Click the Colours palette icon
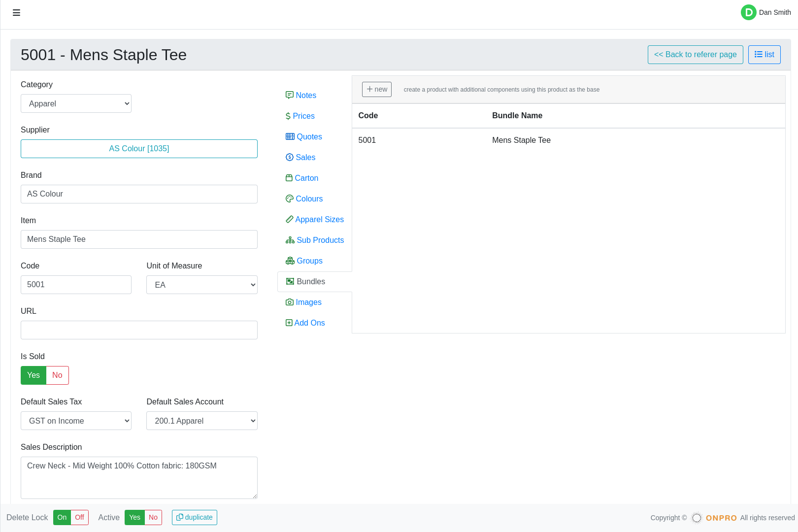 point(290,199)
